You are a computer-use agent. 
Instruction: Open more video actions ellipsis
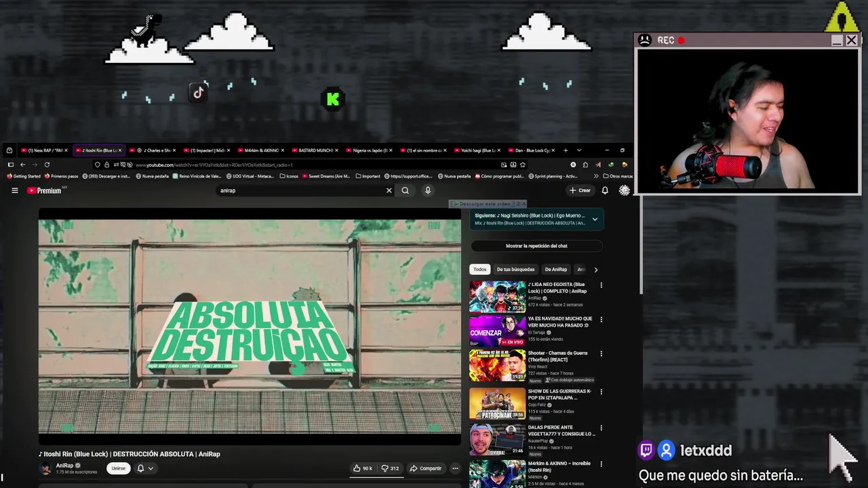click(455, 468)
